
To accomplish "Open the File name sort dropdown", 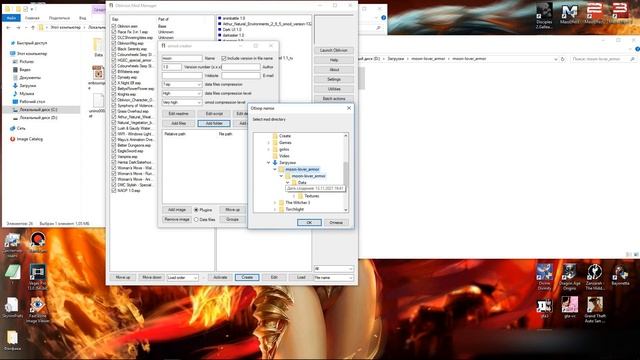I will [x=333, y=278].
